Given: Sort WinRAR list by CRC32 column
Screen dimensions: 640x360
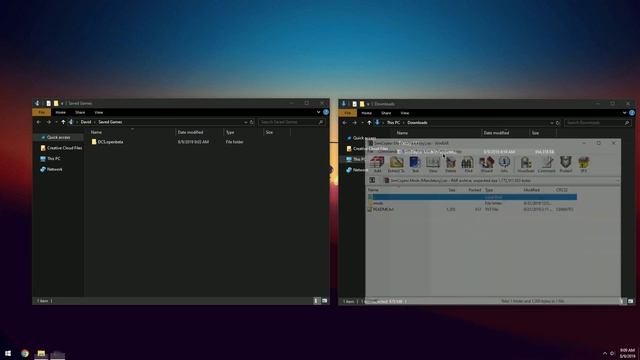Looking at the screenshot, I should click(x=562, y=190).
